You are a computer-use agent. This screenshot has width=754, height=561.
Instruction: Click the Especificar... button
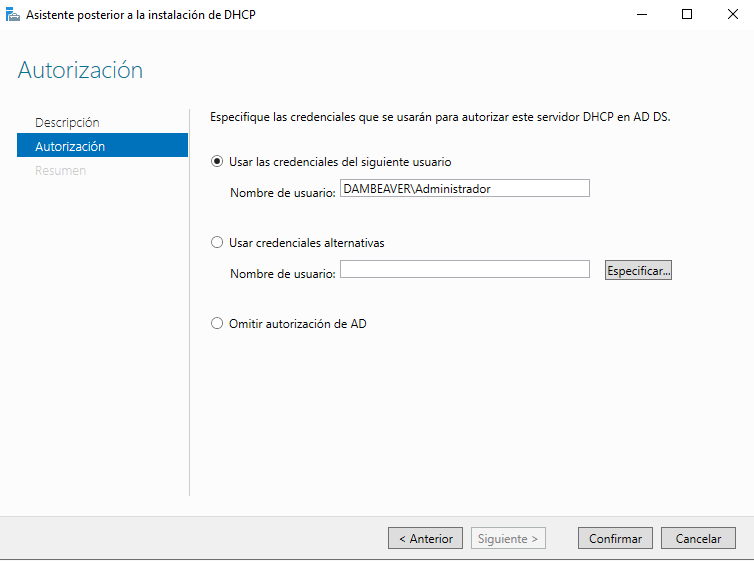tap(638, 270)
